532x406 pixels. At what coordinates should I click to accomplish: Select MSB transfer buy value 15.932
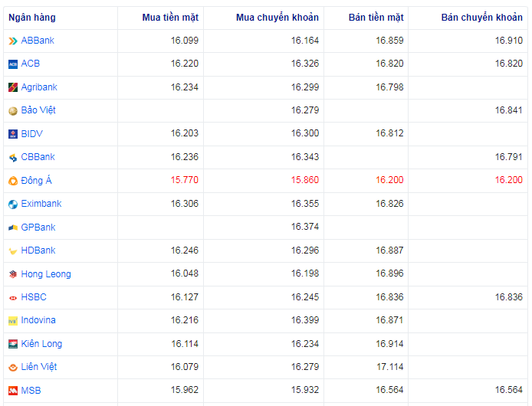coord(305,390)
